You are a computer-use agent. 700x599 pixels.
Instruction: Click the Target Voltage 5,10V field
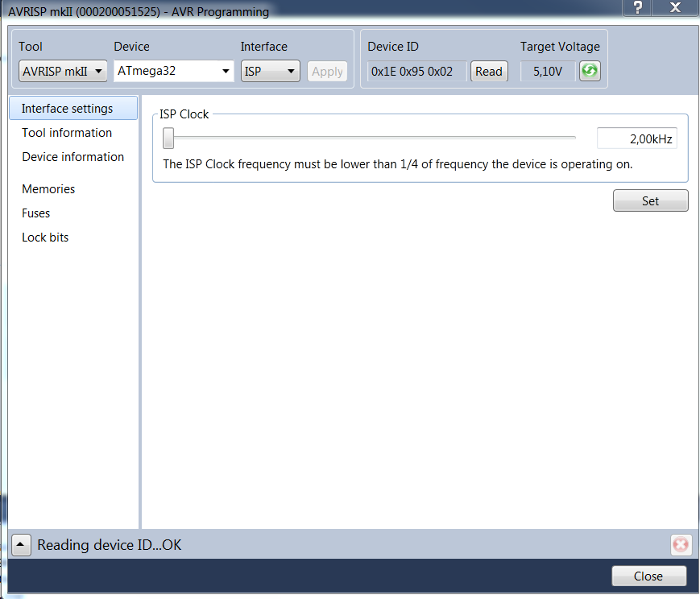point(548,71)
